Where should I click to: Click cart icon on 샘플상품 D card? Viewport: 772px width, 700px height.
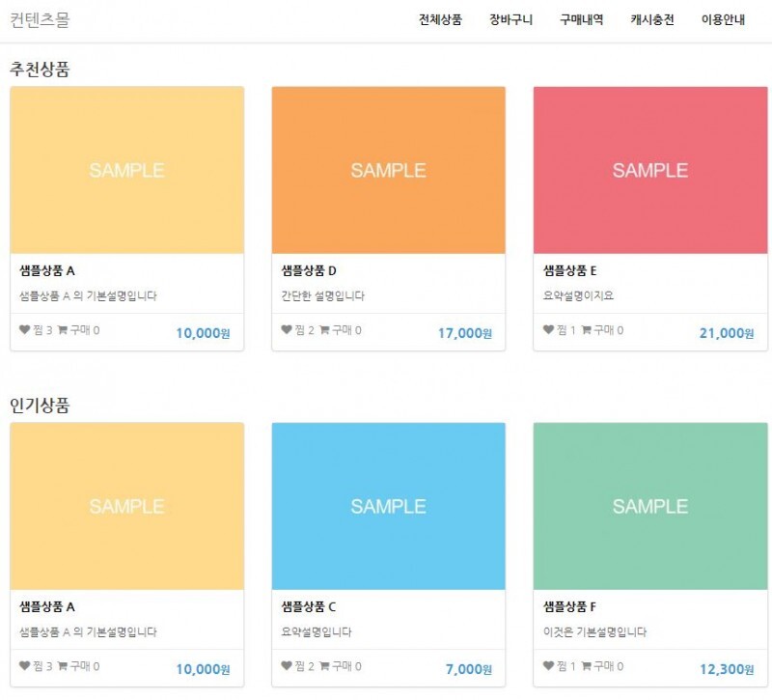click(324, 329)
